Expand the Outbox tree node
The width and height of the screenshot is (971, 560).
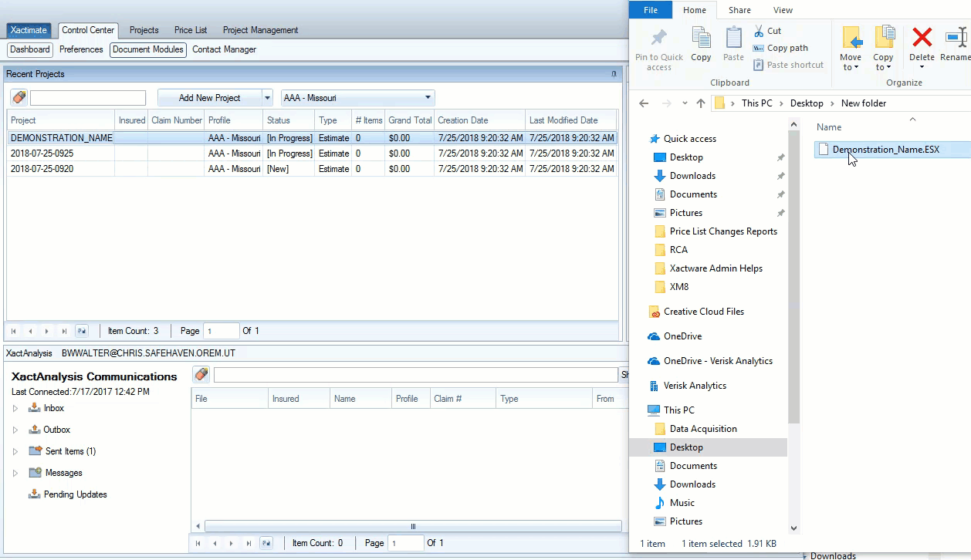tap(15, 430)
